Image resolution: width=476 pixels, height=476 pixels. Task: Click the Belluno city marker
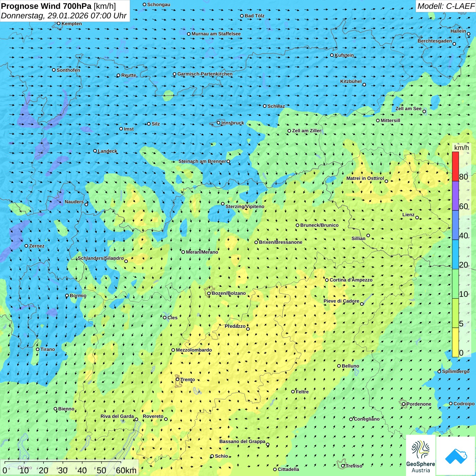click(x=339, y=366)
